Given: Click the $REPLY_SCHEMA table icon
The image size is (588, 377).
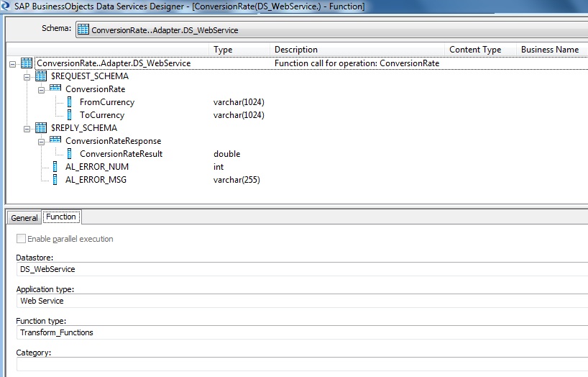Looking at the screenshot, I should 41,127.
